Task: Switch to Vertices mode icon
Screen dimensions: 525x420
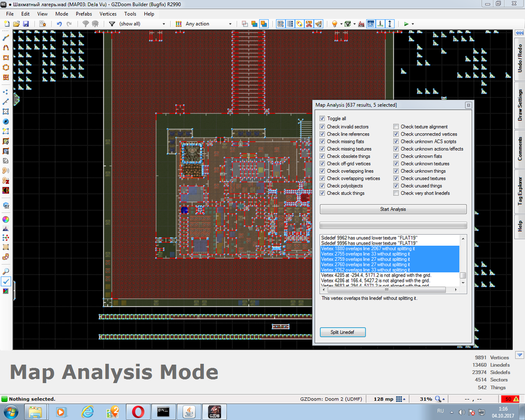Action: tap(6, 92)
